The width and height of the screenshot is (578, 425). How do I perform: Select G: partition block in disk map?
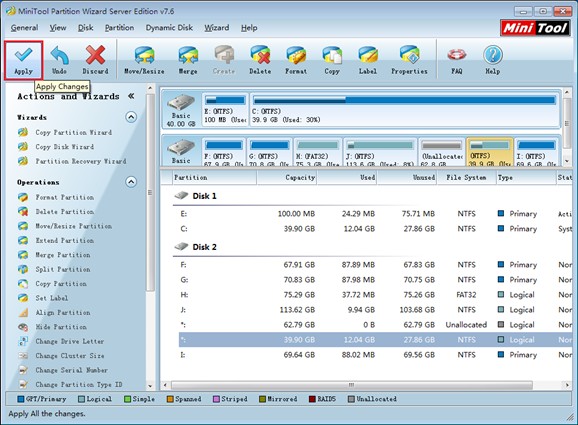(x=269, y=152)
